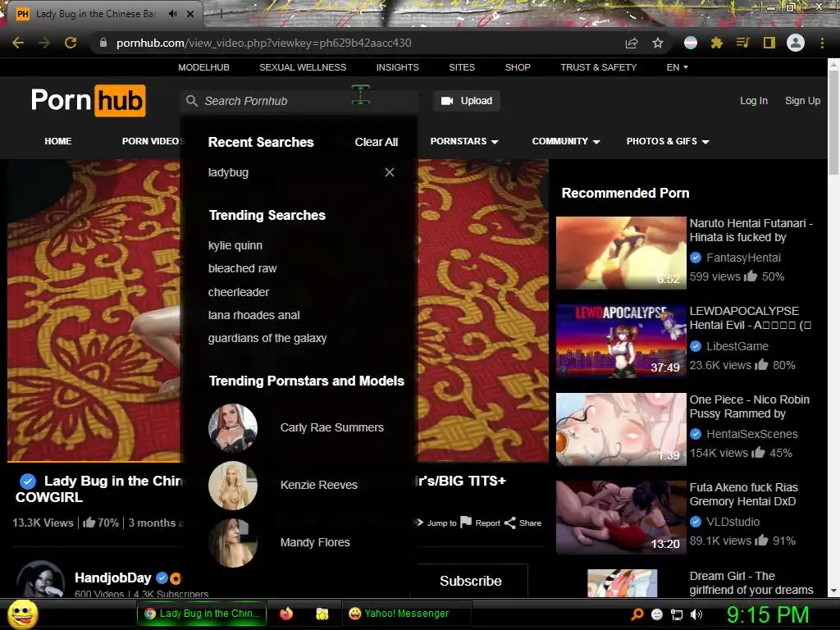
Task: Open the browser profile avatar
Action: point(796,43)
